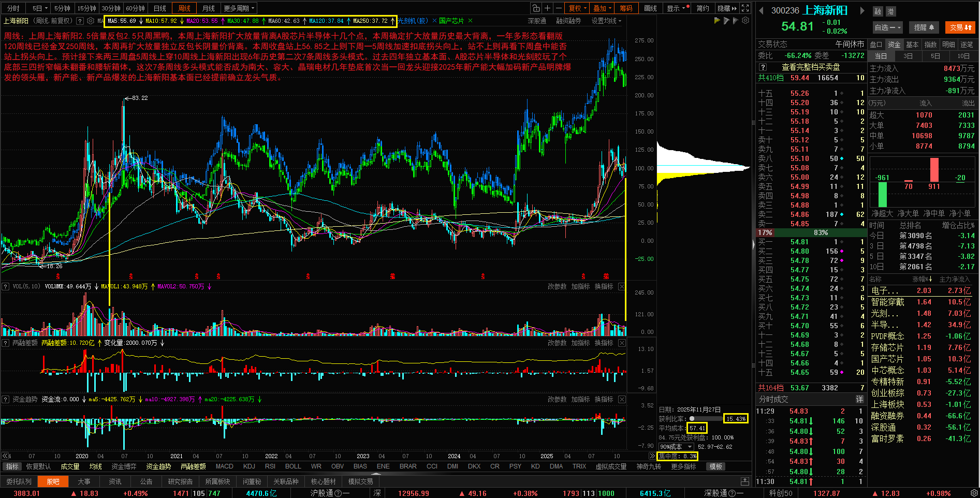This screenshot has height=498, width=980.
Task: Select the 分时 intraday tab
Action: tap(13, 8)
